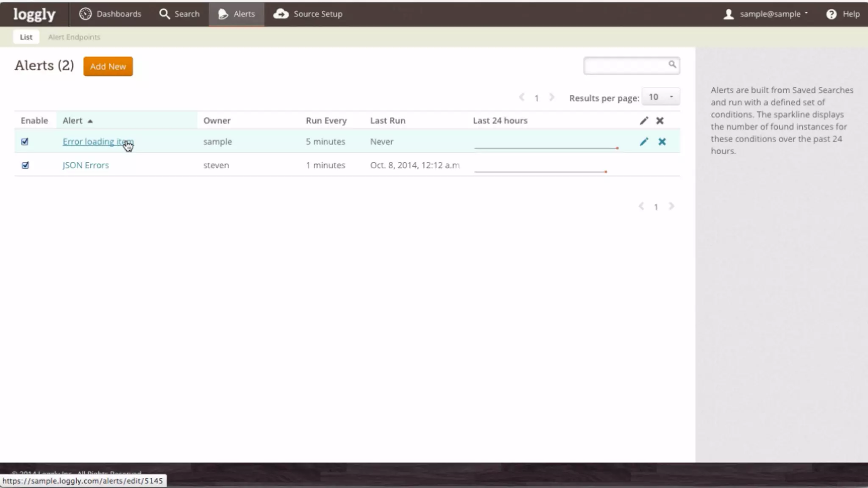Disable the Error loading item alert checkbox
Image resolution: width=868 pixels, height=488 pixels.
tap(25, 142)
